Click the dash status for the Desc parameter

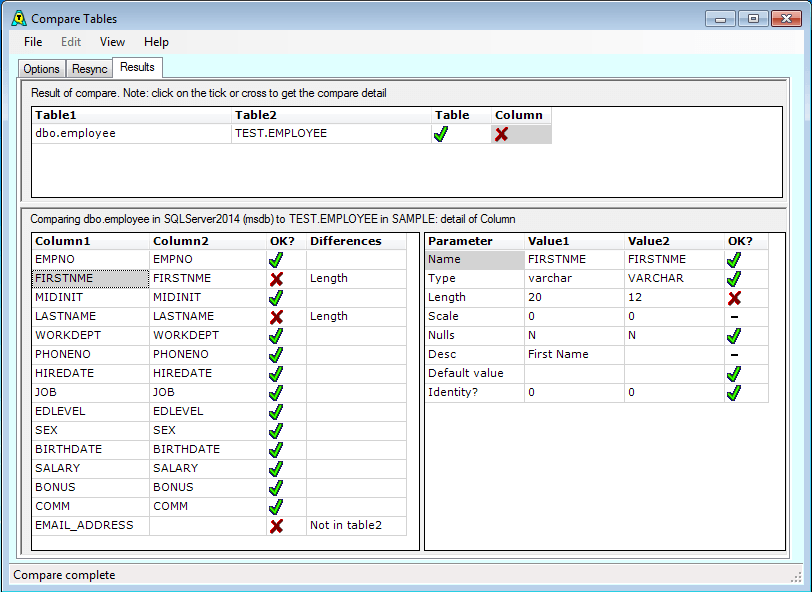[x=734, y=355]
